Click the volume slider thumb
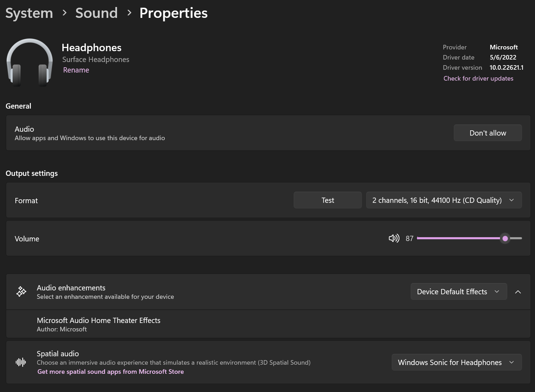 point(505,239)
